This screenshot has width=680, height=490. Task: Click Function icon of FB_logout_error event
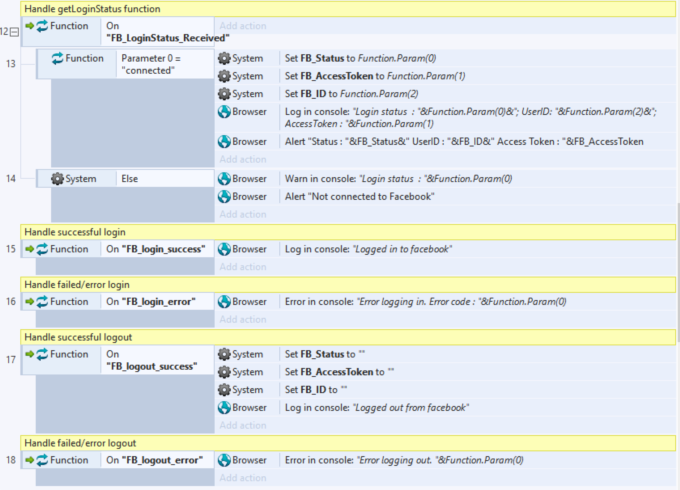42,460
